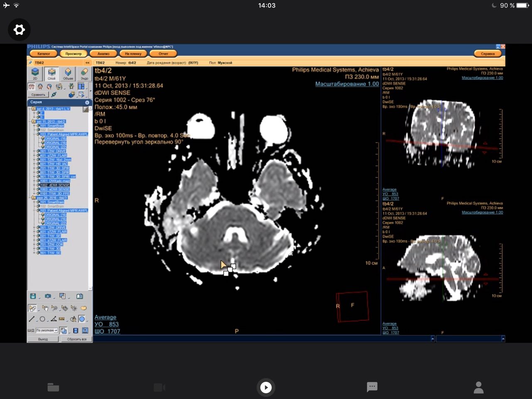Open the Анализ tab
The height and width of the screenshot is (399, 532).
point(103,54)
